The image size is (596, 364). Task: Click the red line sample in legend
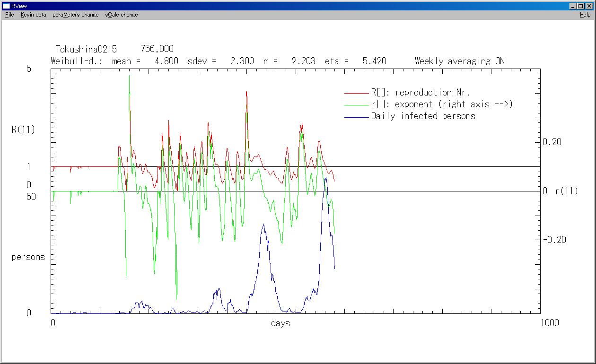[356, 93]
